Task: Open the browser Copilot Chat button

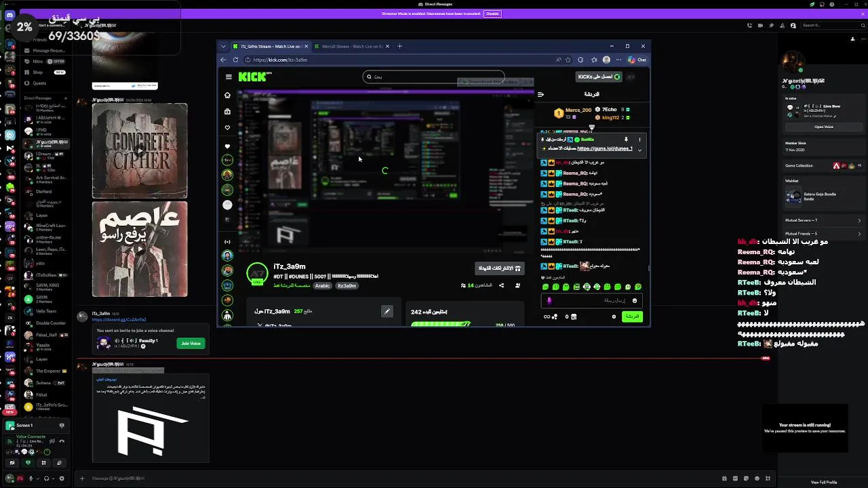Action: [637, 60]
